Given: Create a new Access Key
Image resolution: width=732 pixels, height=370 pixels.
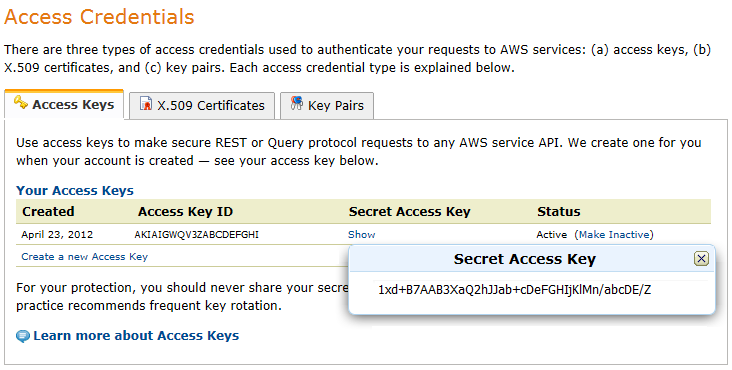Looking at the screenshot, I should [84, 257].
